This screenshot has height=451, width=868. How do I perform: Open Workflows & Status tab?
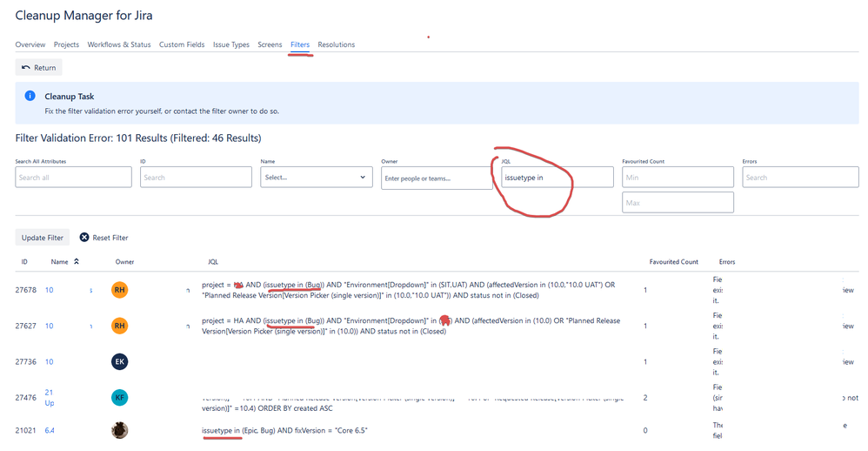(x=119, y=44)
